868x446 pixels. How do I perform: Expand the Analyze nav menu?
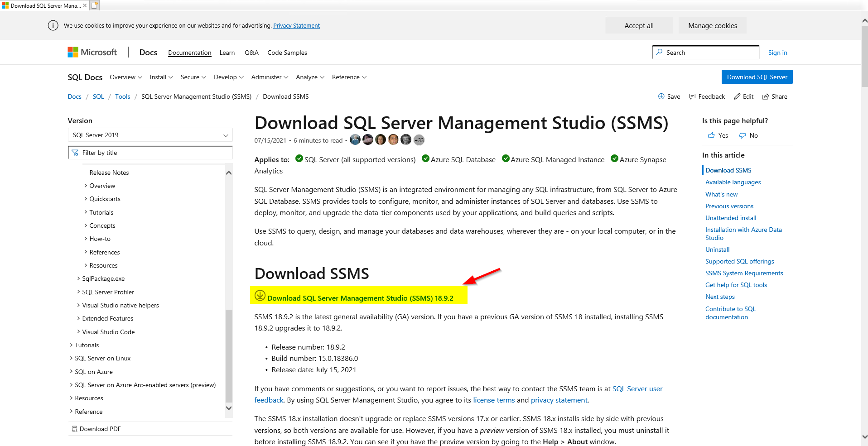coord(310,77)
